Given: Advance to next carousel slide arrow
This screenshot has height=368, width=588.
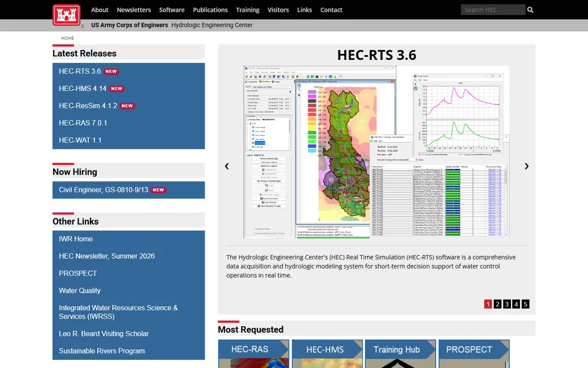Looking at the screenshot, I should tap(527, 166).
